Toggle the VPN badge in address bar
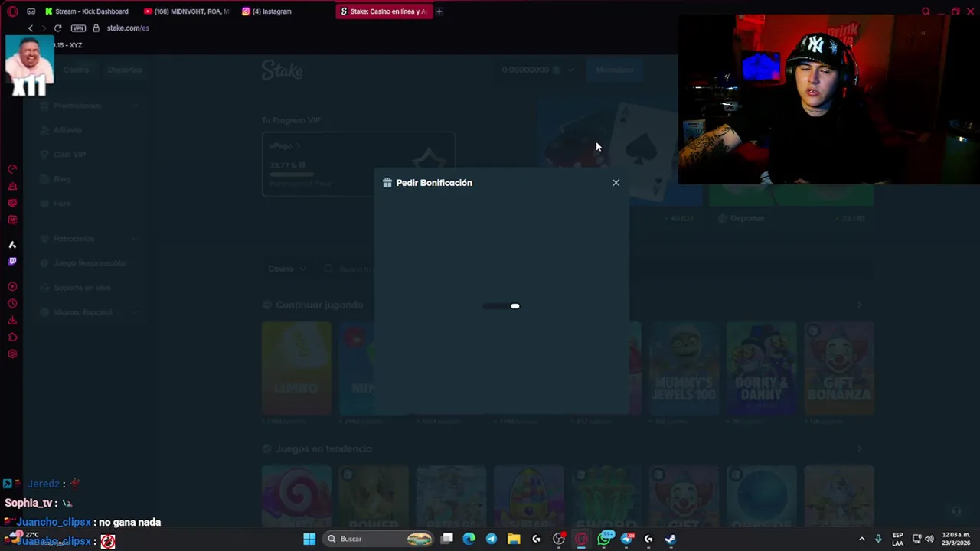This screenshot has width=980, height=551. pos(78,28)
